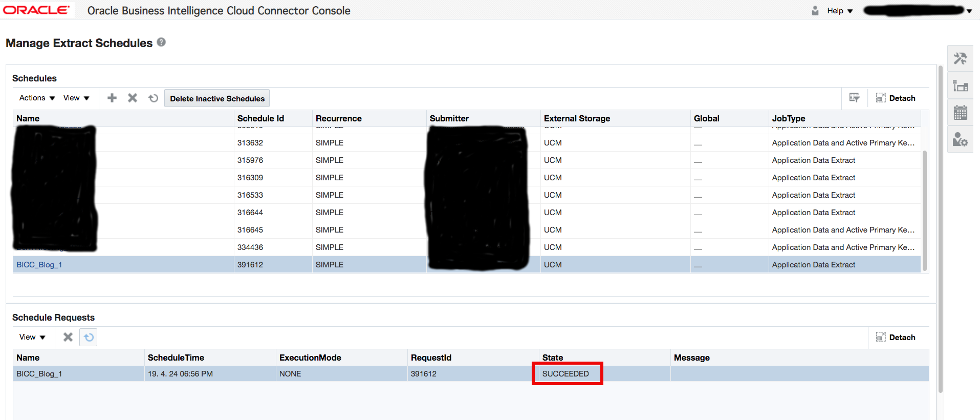Viewport: 980px width, 420px height.
Task: Select the row with Schedule Id 313632
Action: (x=467, y=143)
